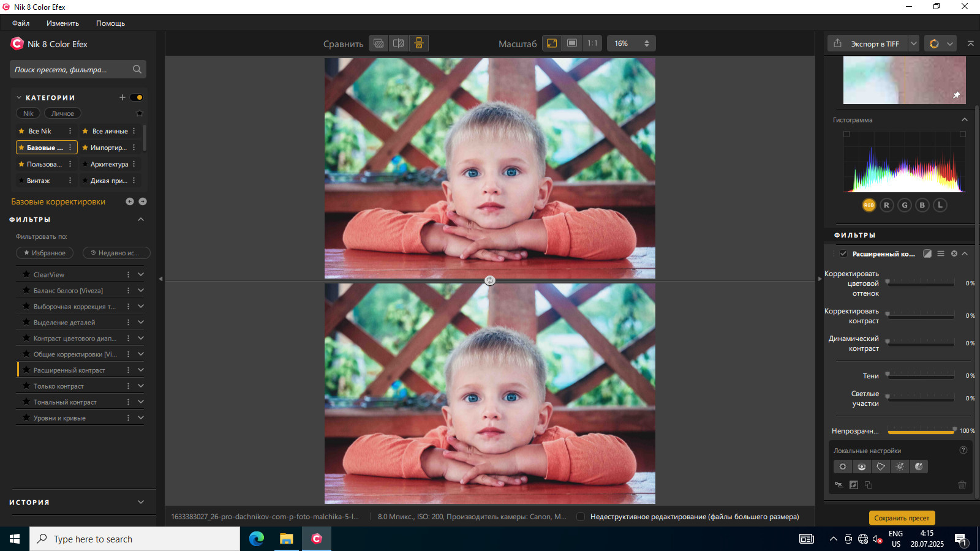The image size is (980, 551).
Task: Click the Сохранить пресет button
Action: point(902,518)
